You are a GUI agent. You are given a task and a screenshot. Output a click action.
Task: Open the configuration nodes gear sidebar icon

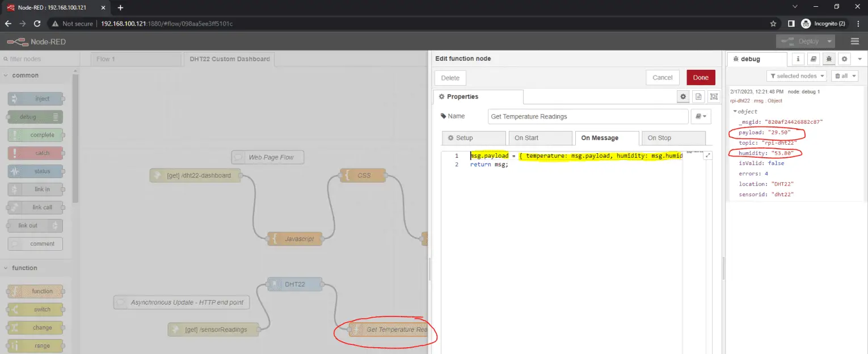click(x=844, y=59)
